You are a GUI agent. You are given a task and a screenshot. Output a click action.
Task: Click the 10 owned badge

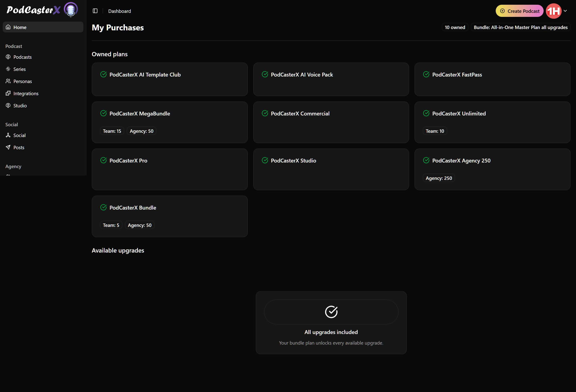click(455, 27)
